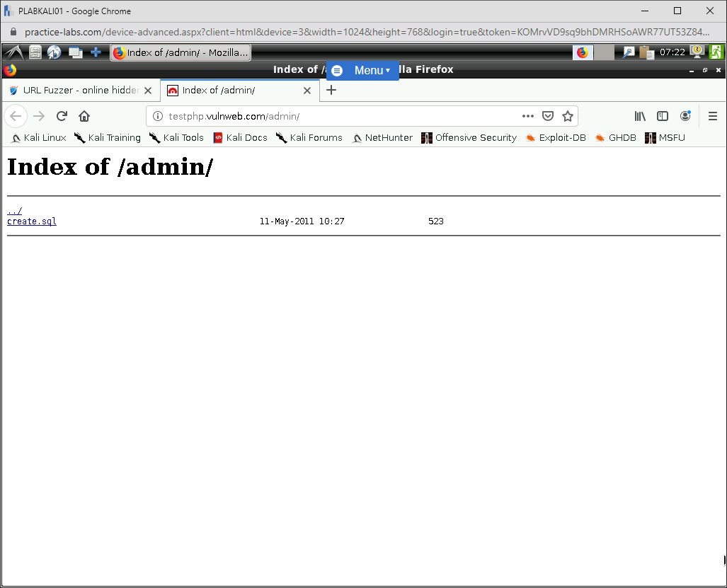Open Firefox Account icon in toolbar

click(x=685, y=116)
